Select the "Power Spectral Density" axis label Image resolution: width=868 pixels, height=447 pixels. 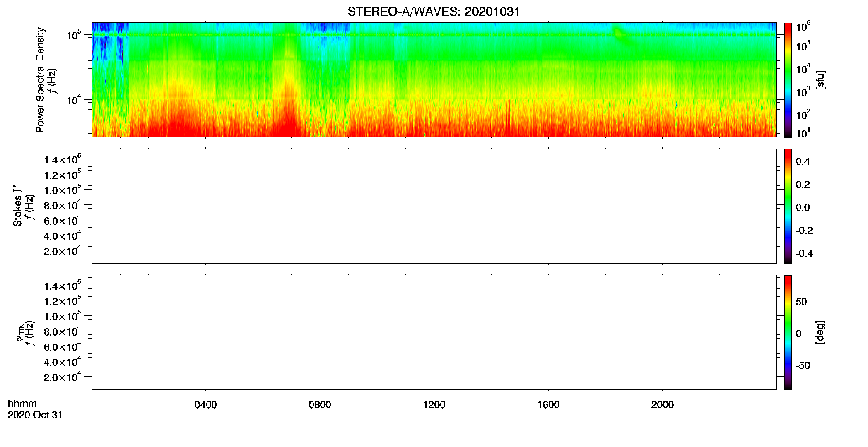pyautogui.click(x=40, y=80)
